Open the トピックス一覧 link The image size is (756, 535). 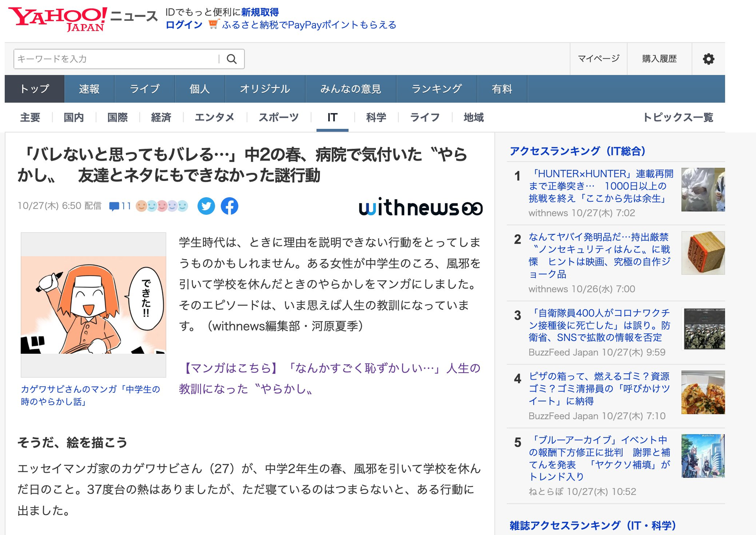[677, 117]
